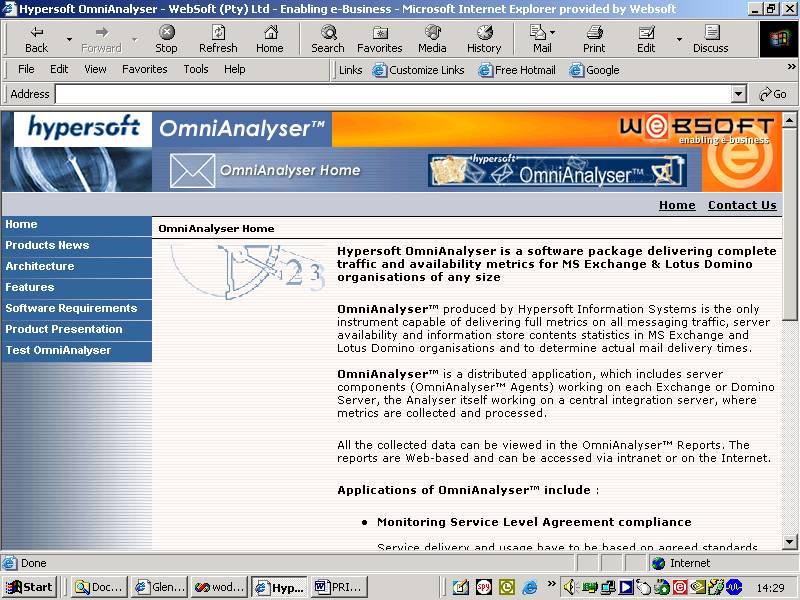Switch to the Glen... taskbar window
Image resolution: width=800 pixels, height=600 pixels.
tap(159, 587)
